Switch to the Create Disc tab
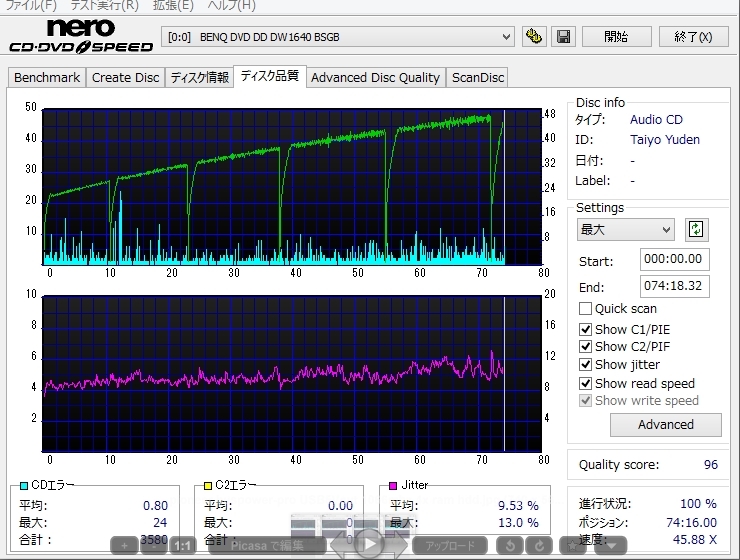 point(126,77)
